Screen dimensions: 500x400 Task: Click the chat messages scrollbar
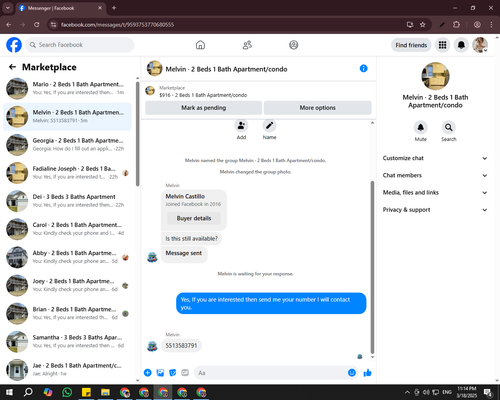(372, 267)
